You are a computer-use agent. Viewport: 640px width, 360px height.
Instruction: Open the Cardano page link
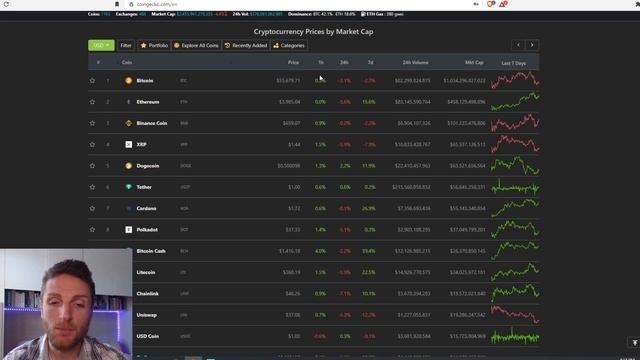pos(147,209)
